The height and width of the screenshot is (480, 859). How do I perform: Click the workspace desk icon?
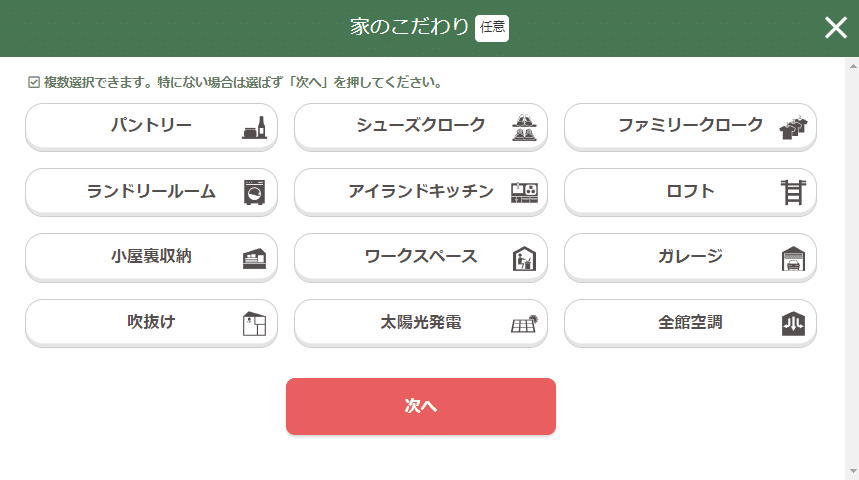tap(524, 258)
